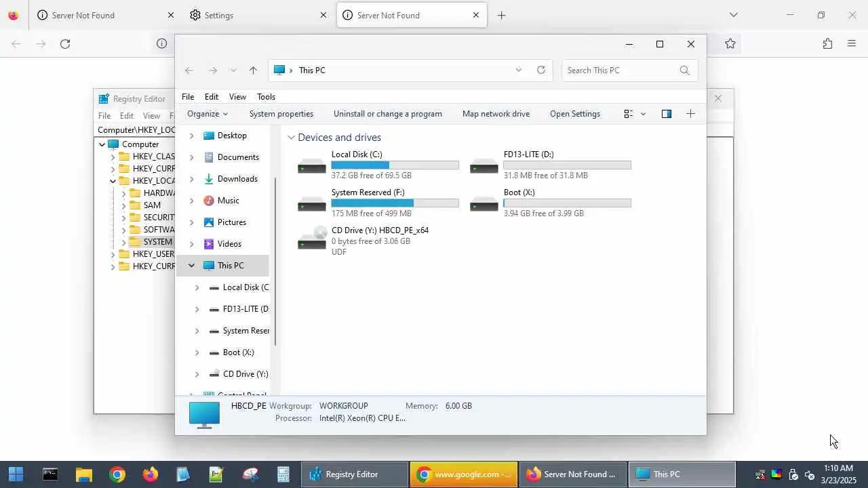Image resolution: width=868 pixels, height=488 pixels.
Task: Collapse the This PC tree node
Action: pyautogui.click(x=191, y=266)
